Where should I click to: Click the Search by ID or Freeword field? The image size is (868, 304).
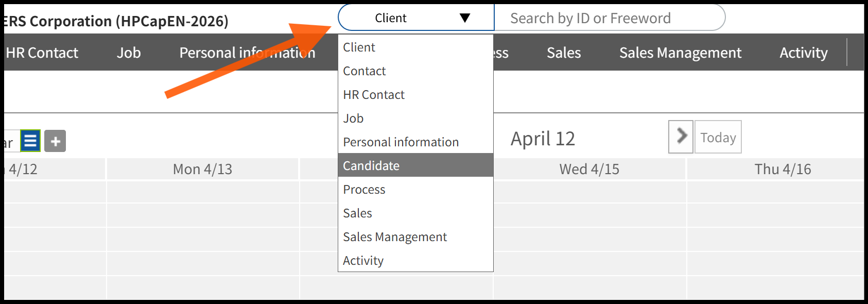(607, 18)
